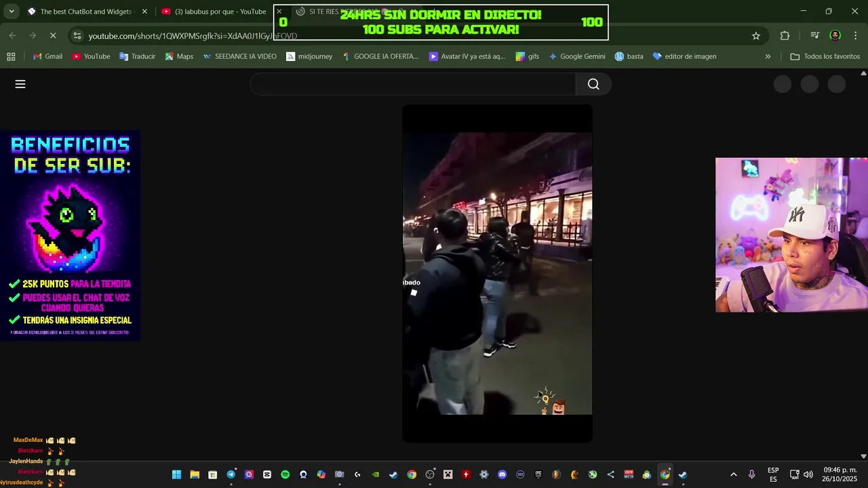The image size is (868, 488).
Task: Open Discord from the taskbar
Action: pyautogui.click(x=502, y=474)
